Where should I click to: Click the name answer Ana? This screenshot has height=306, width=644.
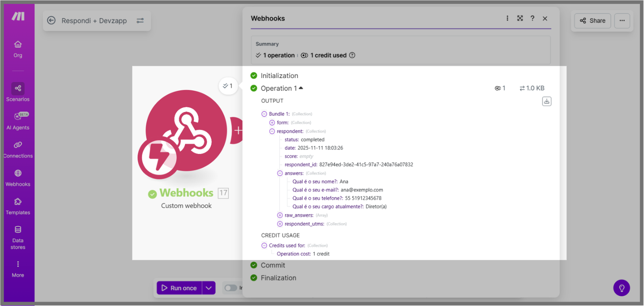(344, 182)
